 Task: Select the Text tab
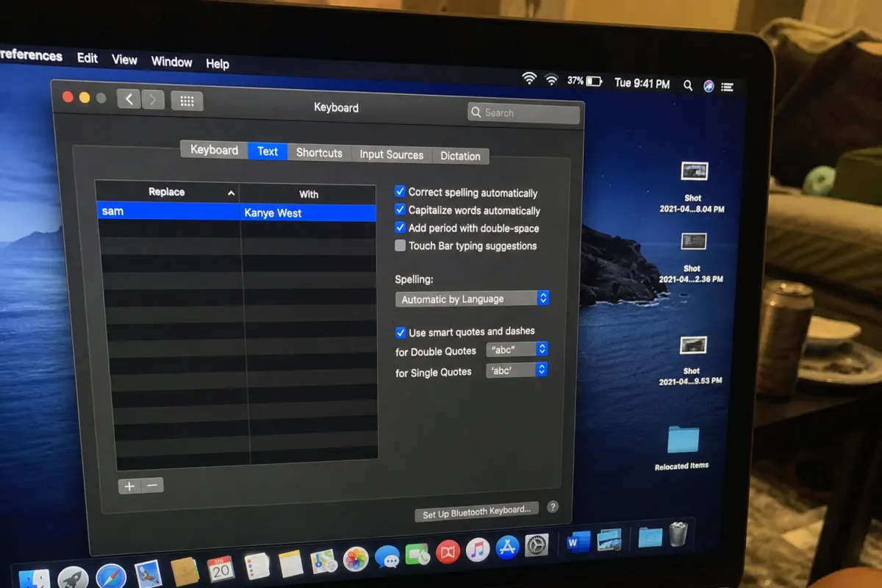click(268, 151)
